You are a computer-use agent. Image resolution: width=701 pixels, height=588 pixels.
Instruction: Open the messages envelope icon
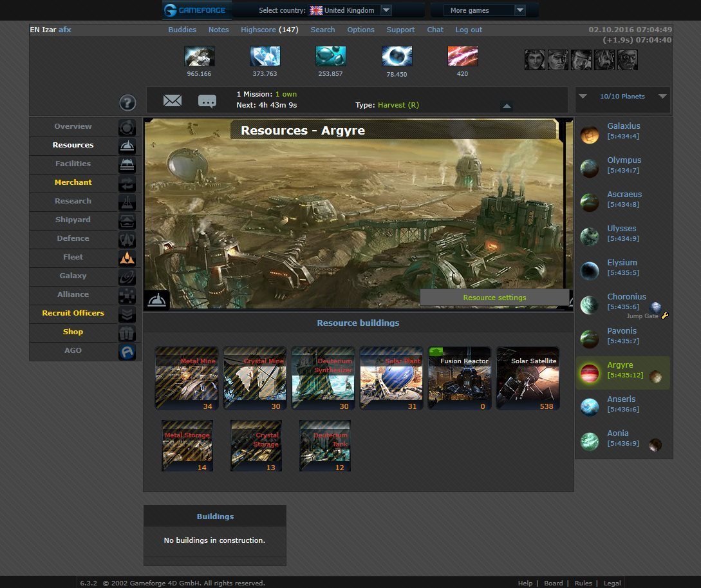[x=173, y=100]
